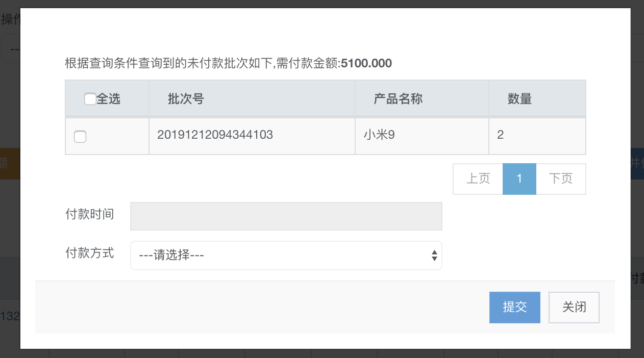Click the 付款方式 label
Image resolution: width=644 pixels, height=358 pixels.
point(89,253)
